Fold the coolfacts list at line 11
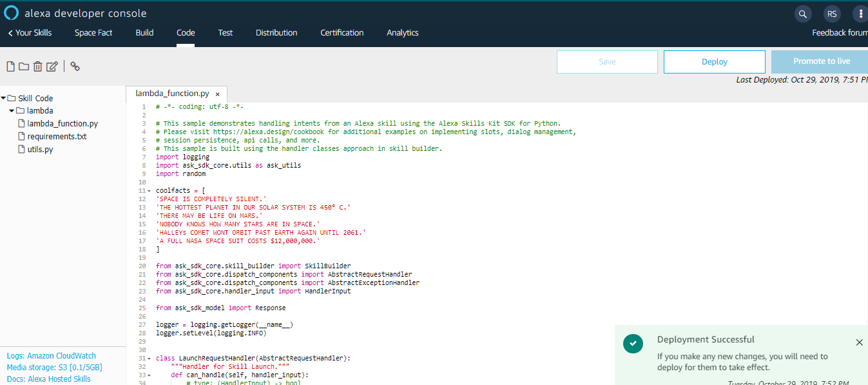 coord(148,190)
